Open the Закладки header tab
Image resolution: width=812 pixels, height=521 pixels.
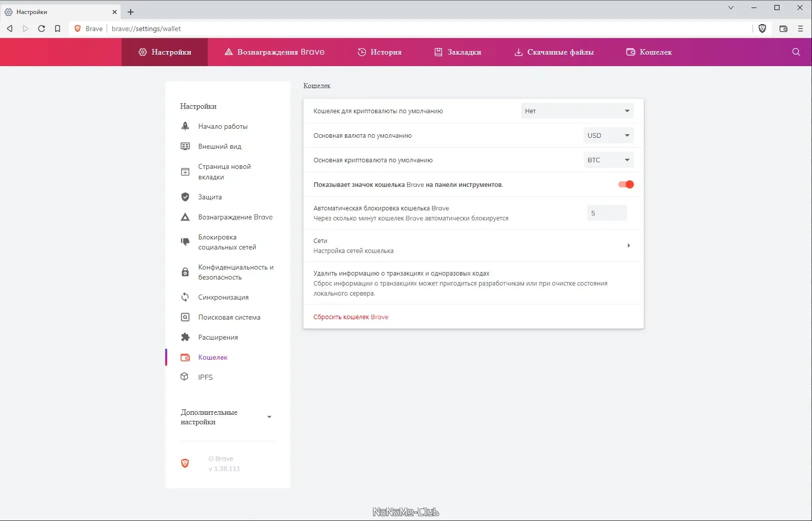point(458,52)
